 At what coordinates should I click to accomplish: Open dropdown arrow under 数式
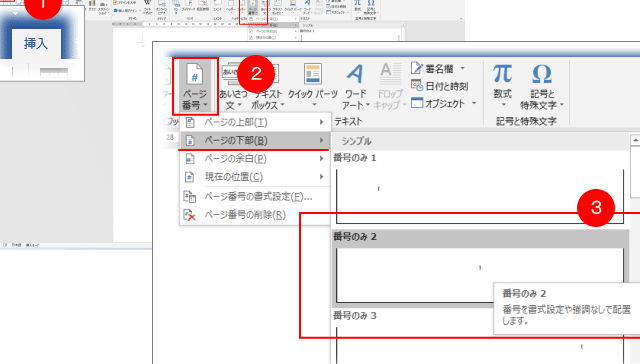[503, 105]
